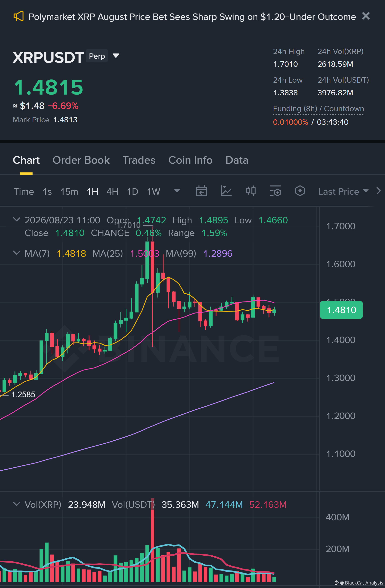This screenshot has width=385, height=588.
Task: Select the MA(99) 1.2896 indicator label
Action: [x=199, y=253]
